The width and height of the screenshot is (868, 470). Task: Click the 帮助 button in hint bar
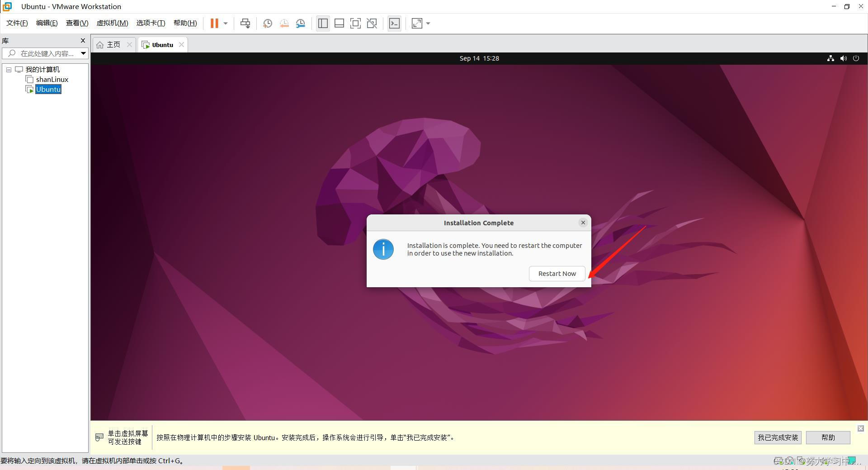click(828, 437)
